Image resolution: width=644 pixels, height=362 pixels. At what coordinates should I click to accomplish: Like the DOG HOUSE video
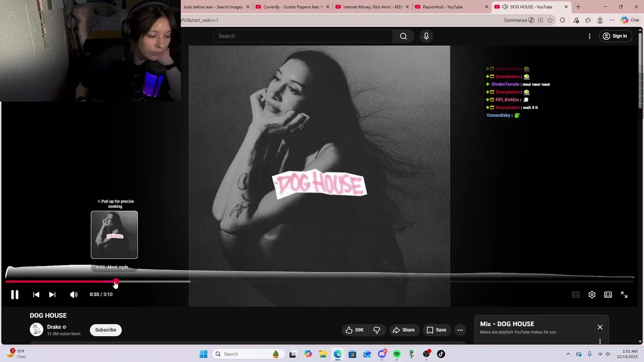(354, 330)
